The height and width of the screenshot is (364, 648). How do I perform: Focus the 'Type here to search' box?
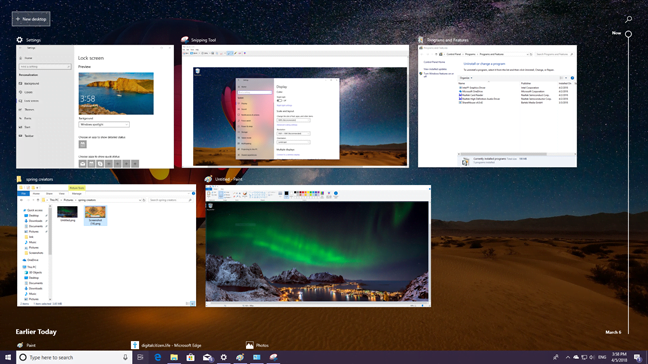(x=74, y=357)
